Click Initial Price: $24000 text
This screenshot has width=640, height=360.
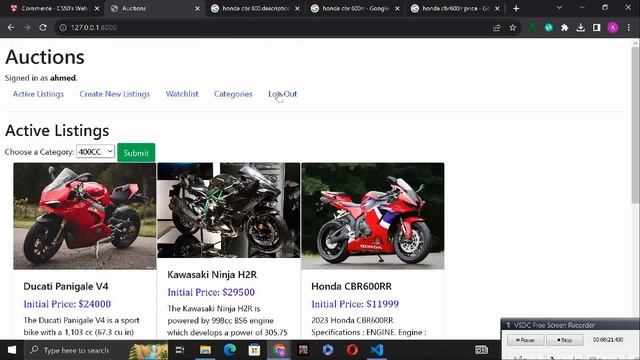point(67,304)
